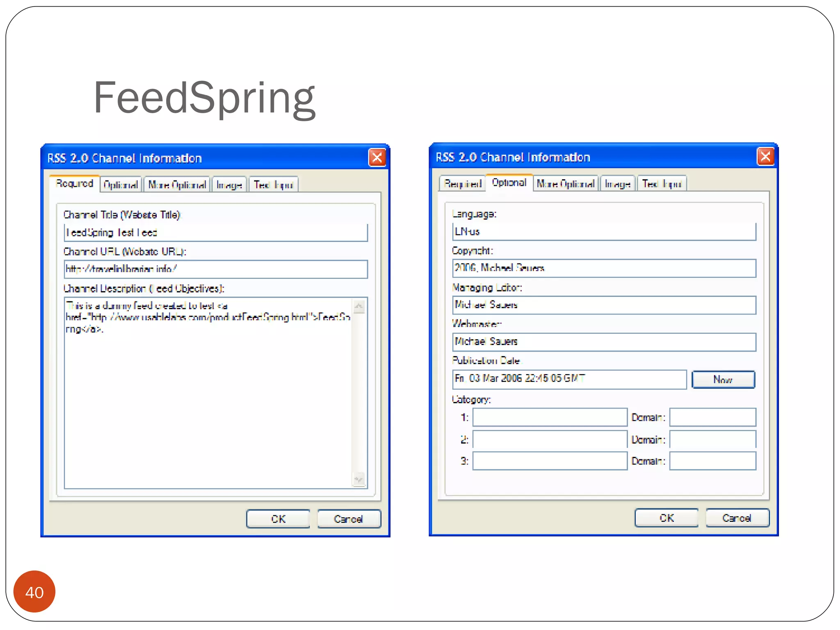Click OK in the right dialog
840x630 pixels.
(x=667, y=518)
